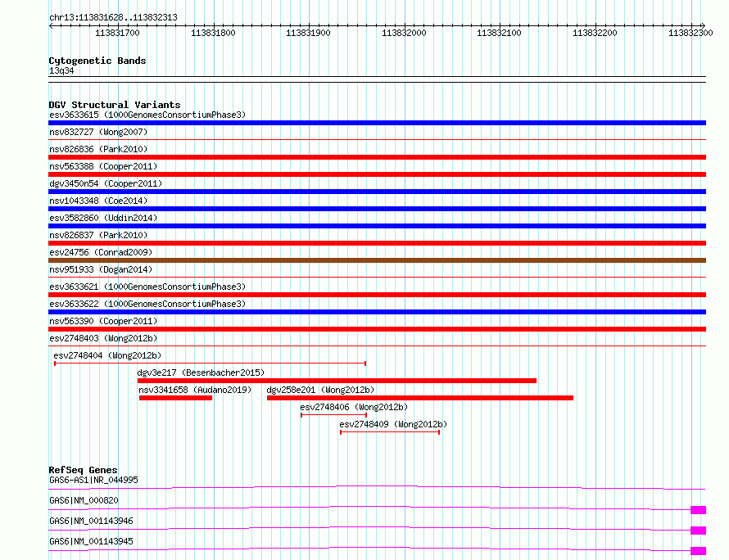Click esv2748403 (Wong2012b) label
This screenshot has width=729, height=560.
click(x=103, y=338)
